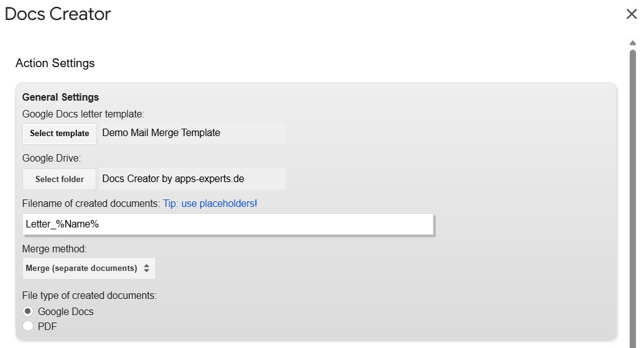Focus the filename field containing Letter_%Name%
The width and height of the screenshot is (644, 348).
[x=228, y=224]
